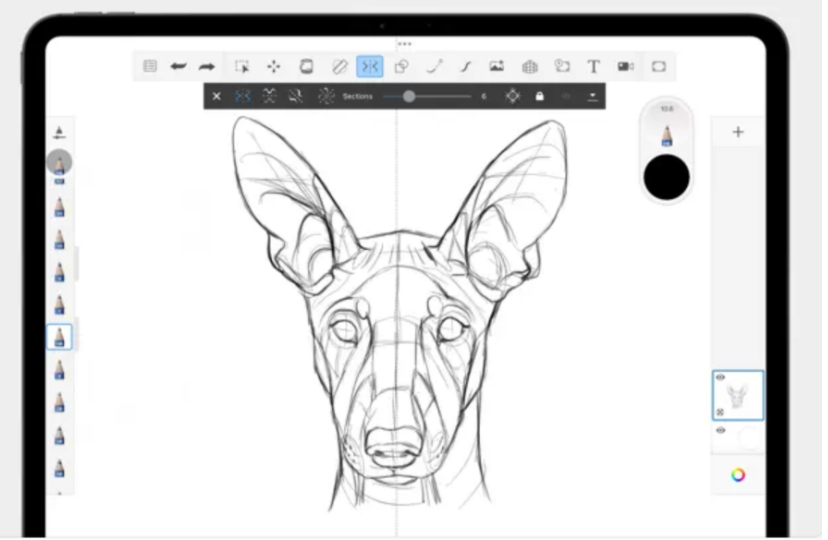Select the Import Image tool
This screenshot has width=828, height=540.
(x=496, y=67)
